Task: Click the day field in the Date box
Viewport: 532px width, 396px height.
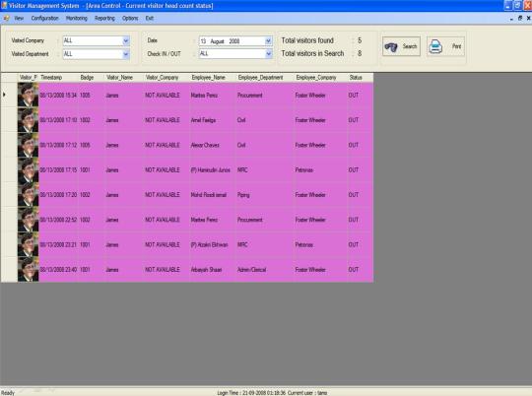Action: coord(203,41)
